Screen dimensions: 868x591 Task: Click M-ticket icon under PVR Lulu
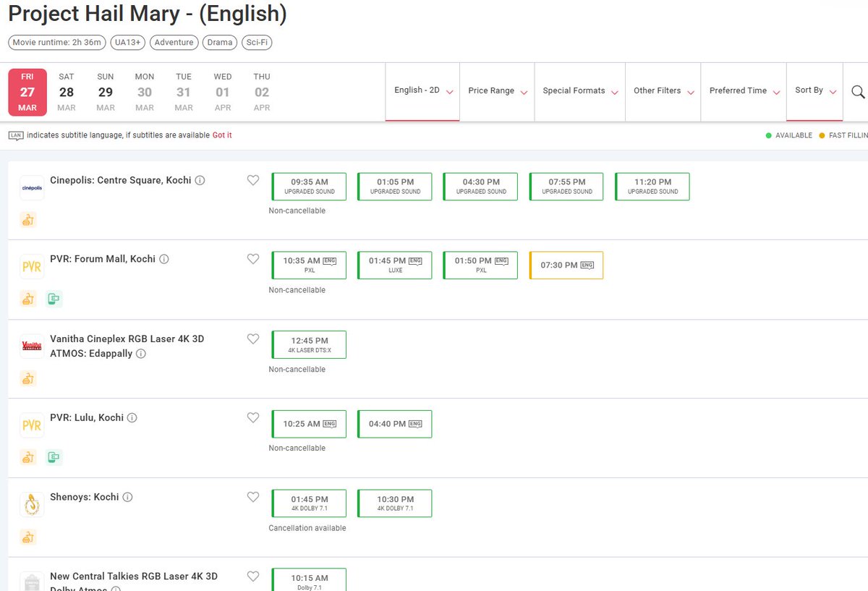[x=54, y=457]
